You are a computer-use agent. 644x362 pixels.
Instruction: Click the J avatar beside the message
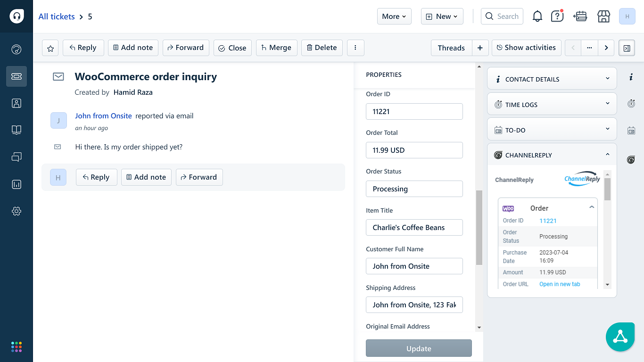pyautogui.click(x=58, y=120)
